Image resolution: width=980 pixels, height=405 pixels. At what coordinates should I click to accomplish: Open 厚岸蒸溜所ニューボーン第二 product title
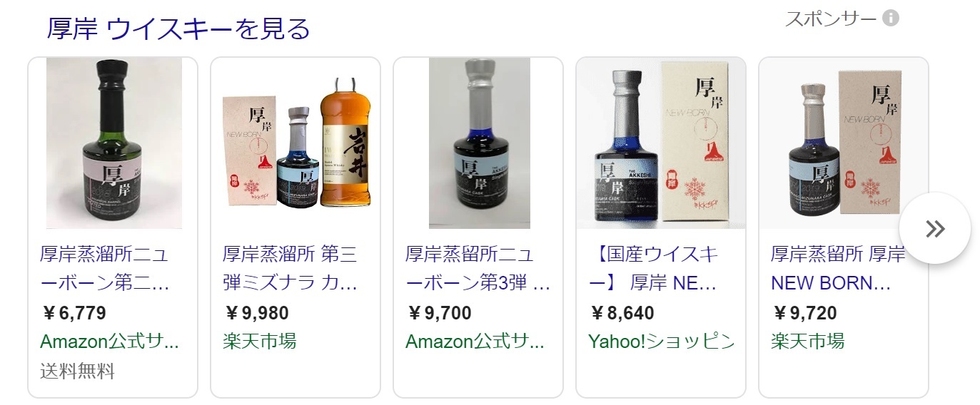105,268
